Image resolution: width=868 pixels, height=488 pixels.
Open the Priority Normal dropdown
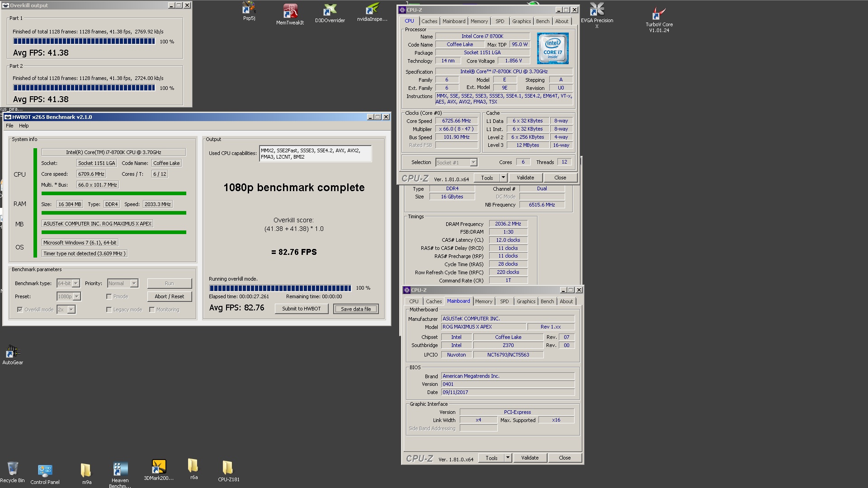coord(123,283)
